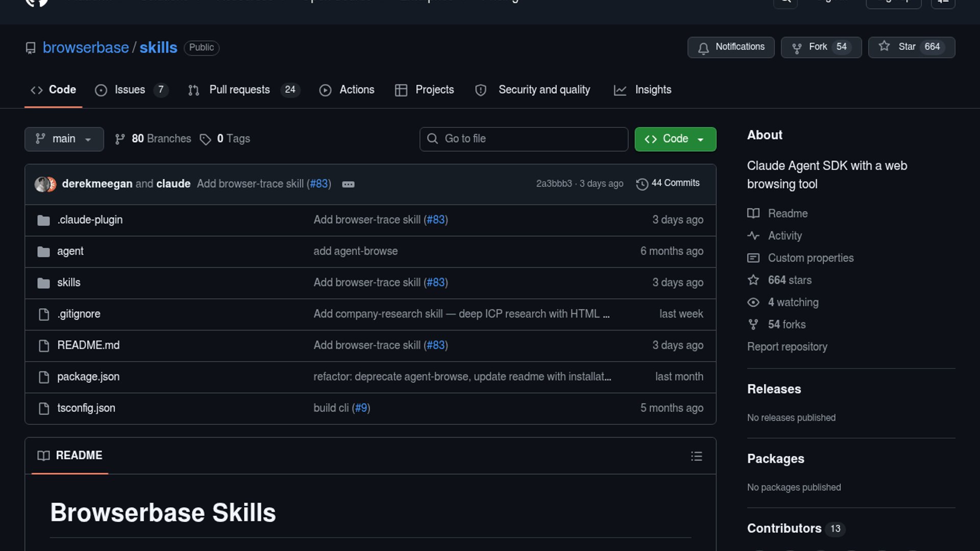Viewport: 980px width, 551px height.
Task: Open the green Code dropdown button
Action: 675,139
